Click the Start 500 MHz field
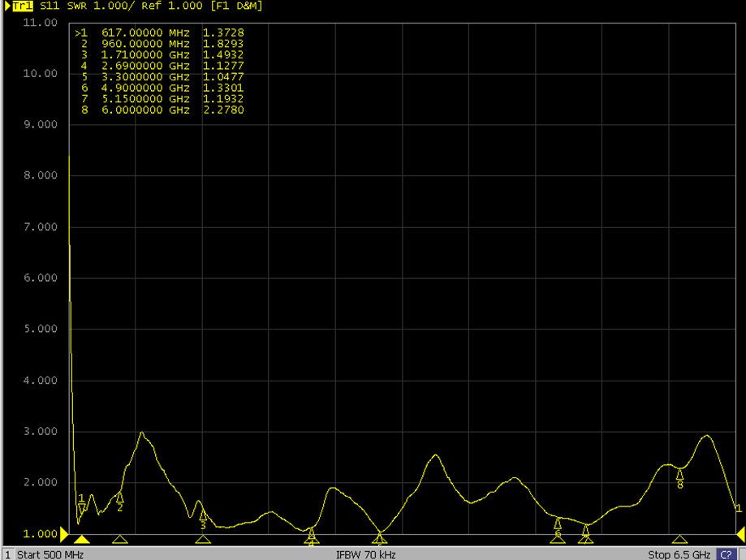The width and height of the screenshot is (746, 560). (50, 555)
